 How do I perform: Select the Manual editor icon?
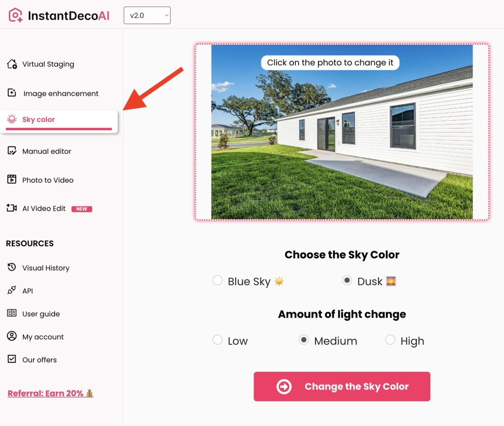[12, 151]
